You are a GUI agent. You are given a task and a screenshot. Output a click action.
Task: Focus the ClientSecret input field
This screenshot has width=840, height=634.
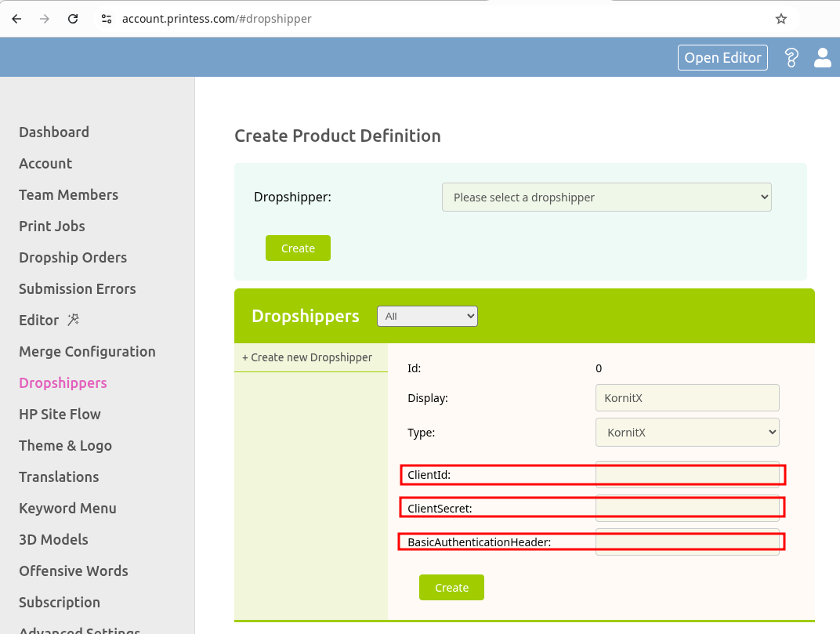click(687, 508)
